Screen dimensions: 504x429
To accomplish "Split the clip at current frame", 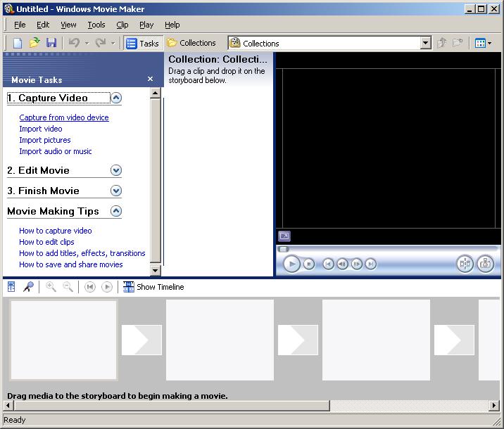I will pyautogui.click(x=465, y=264).
